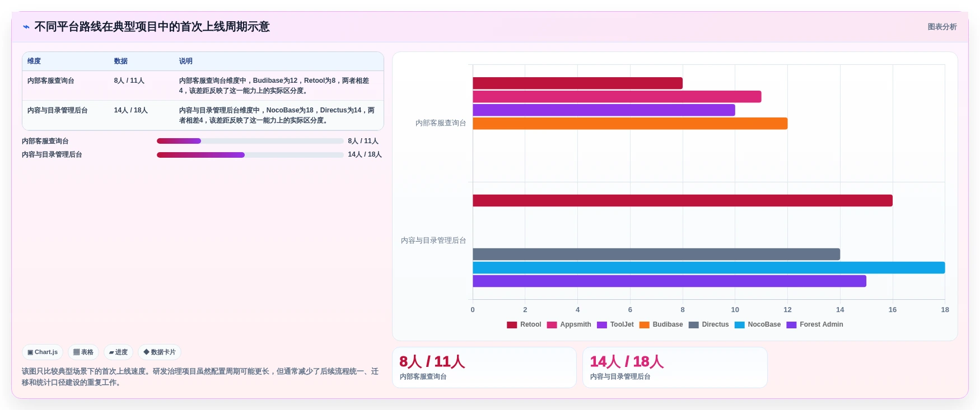Toggle the Budibase legend entry
The width and height of the screenshot is (980, 410).
[661, 324]
